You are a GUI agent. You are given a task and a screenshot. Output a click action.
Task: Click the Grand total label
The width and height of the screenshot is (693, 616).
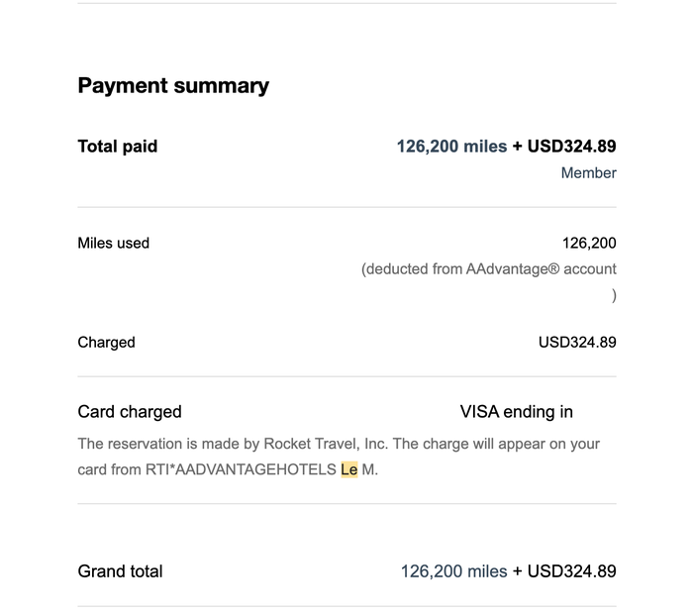(120, 571)
